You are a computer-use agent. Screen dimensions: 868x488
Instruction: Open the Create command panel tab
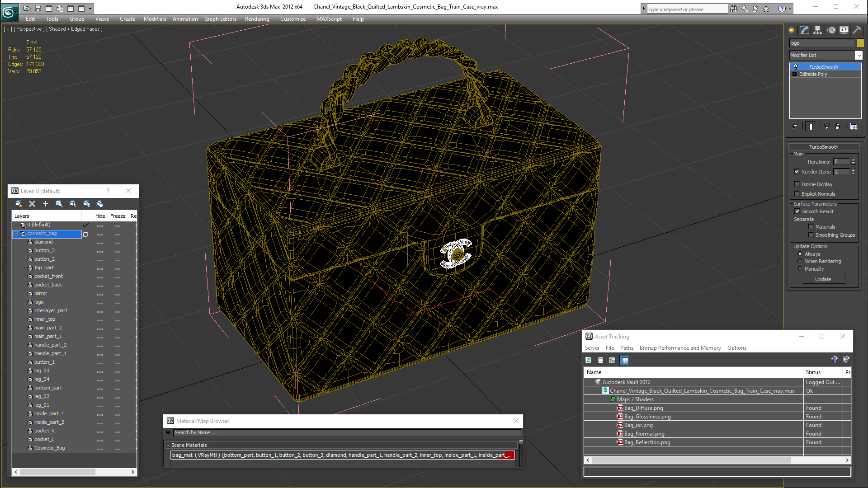792,30
